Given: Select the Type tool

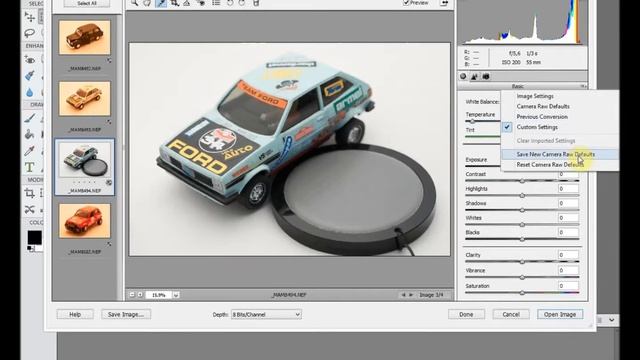Looking at the screenshot, I should pos(30,167).
